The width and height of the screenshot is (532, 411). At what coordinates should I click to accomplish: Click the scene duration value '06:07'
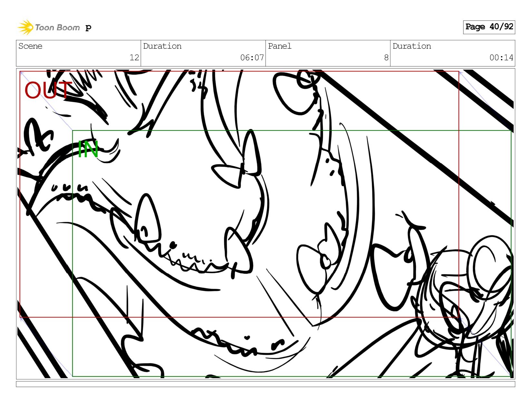click(x=252, y=58)
